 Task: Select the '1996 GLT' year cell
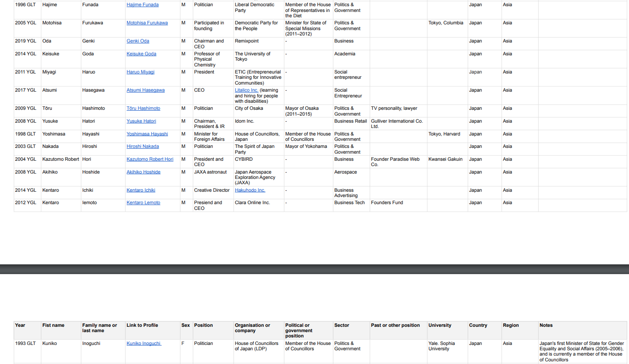[x=27, y=10]
